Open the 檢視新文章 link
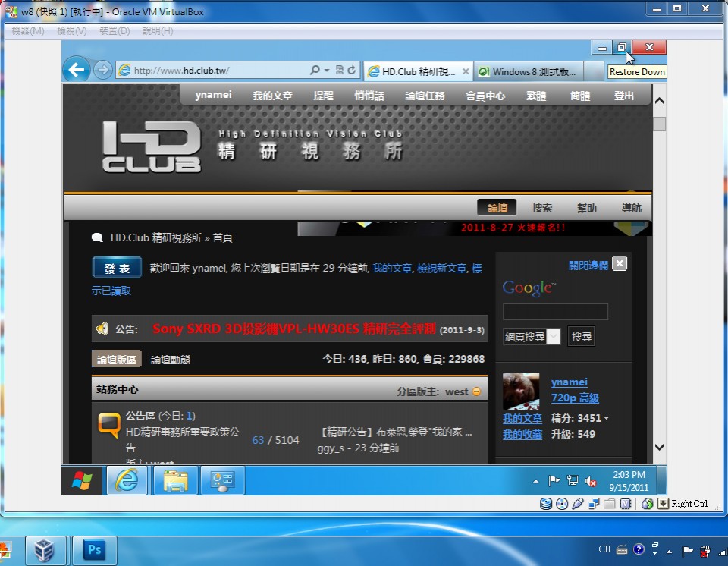 coord(441,268)
